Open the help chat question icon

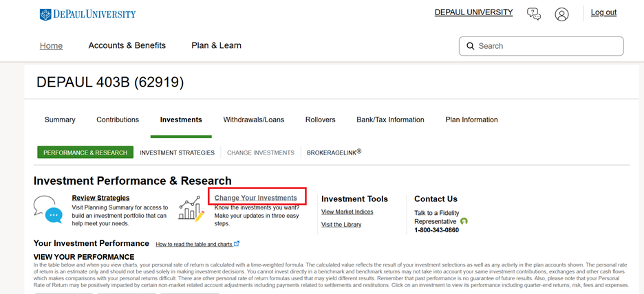tap(533, 14)
